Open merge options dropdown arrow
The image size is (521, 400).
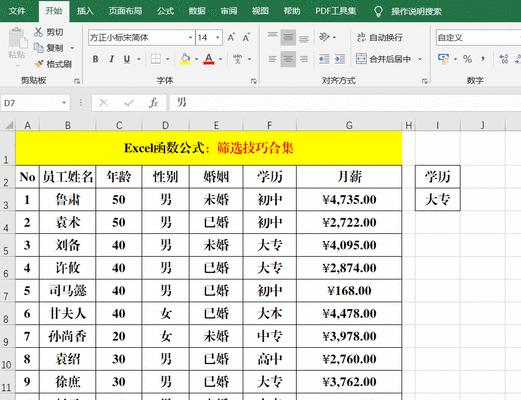420,59
